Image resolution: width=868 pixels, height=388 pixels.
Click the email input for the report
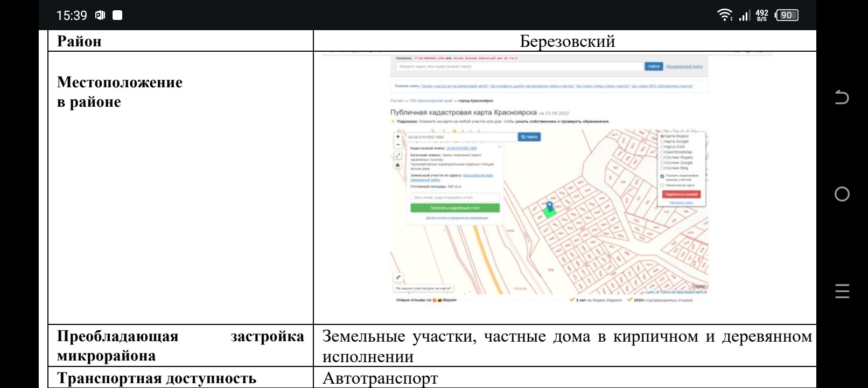(x=455, y=198)
